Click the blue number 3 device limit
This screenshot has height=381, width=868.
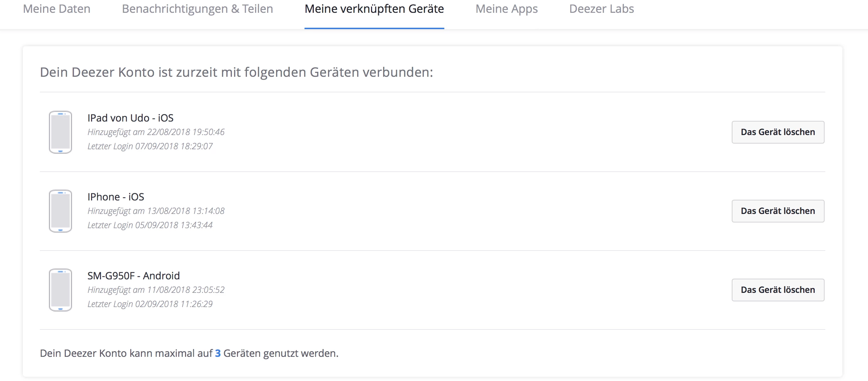tap(218, 353)
